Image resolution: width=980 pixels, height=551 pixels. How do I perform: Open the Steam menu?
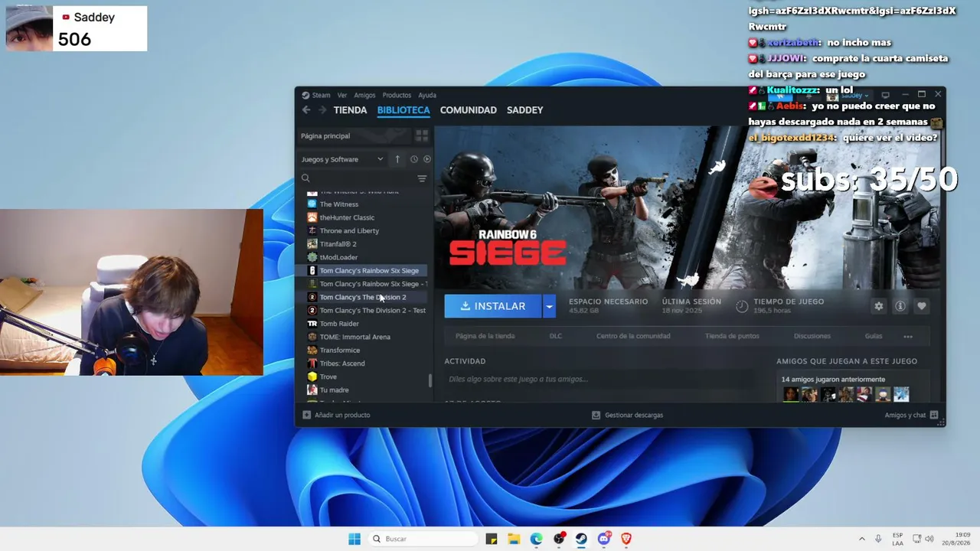coord(321,96)
